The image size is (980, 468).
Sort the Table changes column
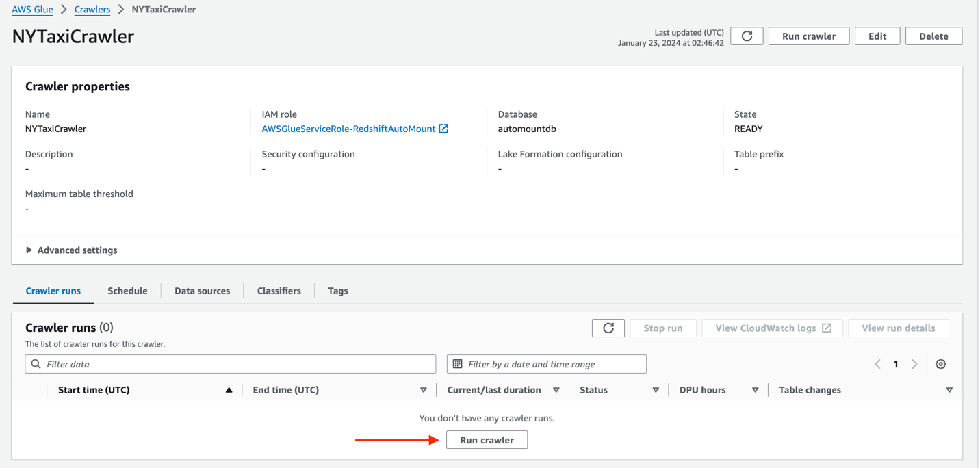click(949, 390)
